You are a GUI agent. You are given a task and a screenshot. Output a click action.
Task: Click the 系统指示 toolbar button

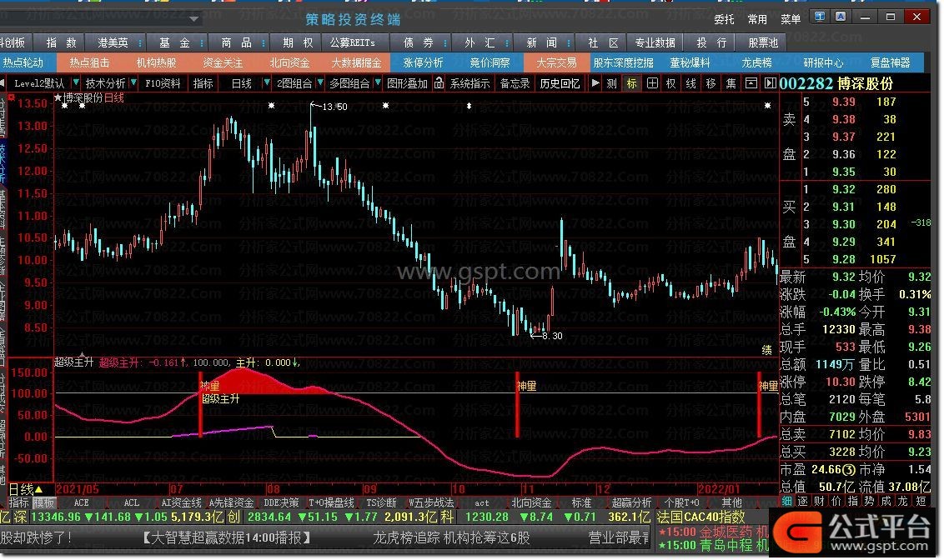(470, 83)
